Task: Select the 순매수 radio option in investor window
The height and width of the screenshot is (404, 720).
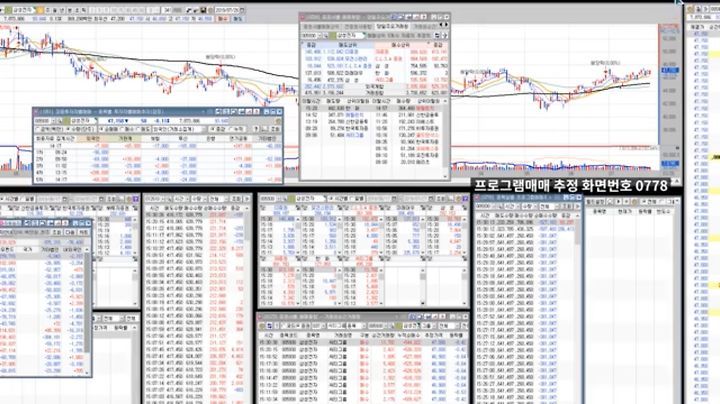Action: pos(109,129)
